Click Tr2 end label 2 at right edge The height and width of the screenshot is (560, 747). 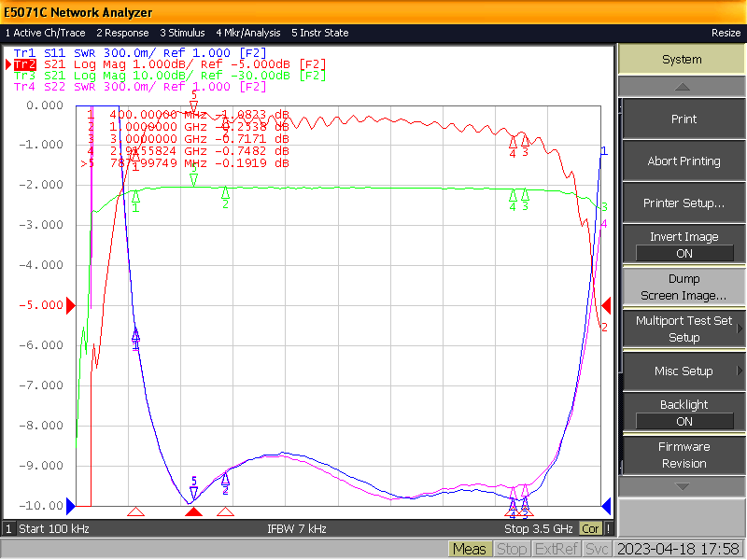(x=604, y=328)
